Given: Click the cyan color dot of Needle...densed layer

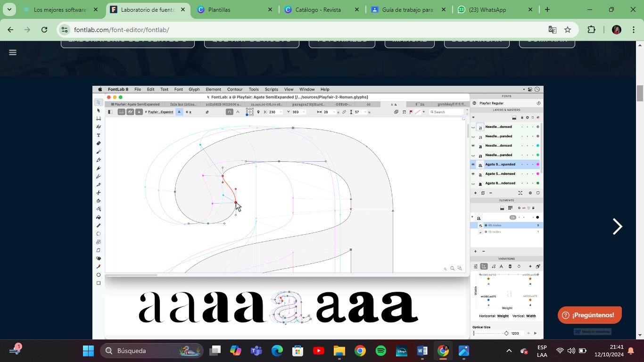Looking at the screenshot, I should pos(538,146).
